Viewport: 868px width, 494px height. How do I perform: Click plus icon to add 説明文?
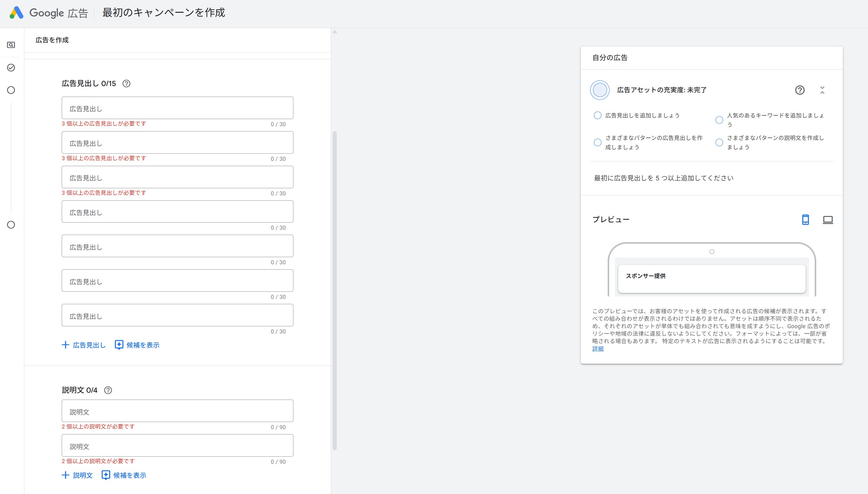[65, 475]
